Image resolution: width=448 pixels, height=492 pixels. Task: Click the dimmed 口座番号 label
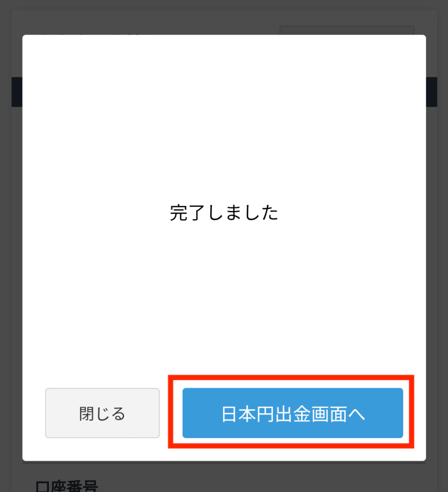point(66,486)
